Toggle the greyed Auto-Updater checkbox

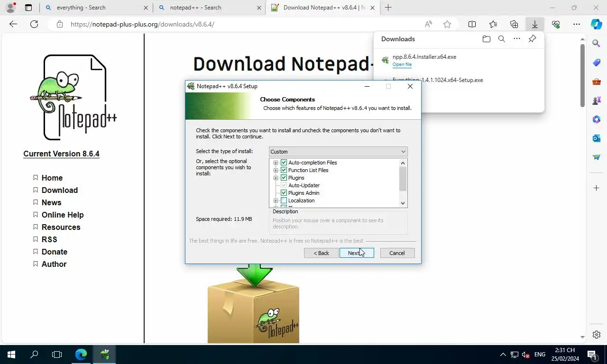[x=284, y=185]
